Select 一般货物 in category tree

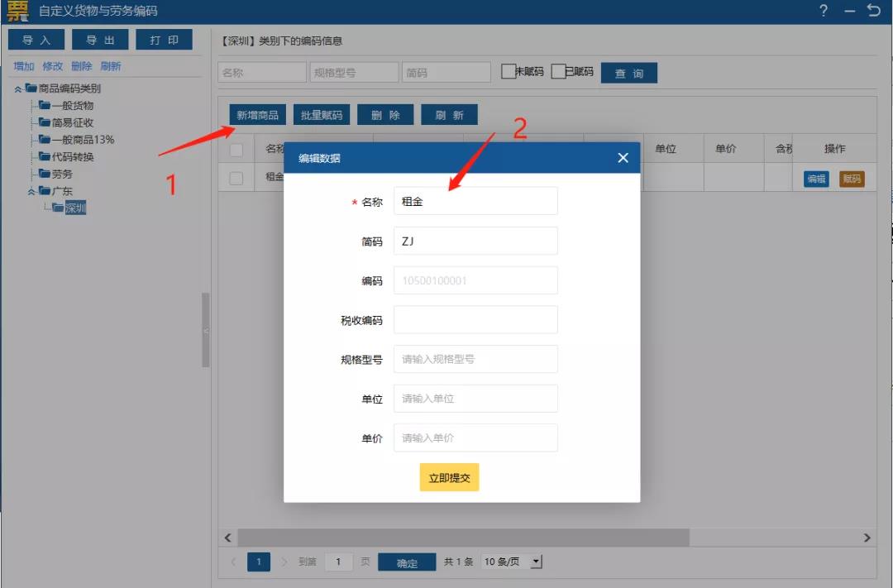pos(73,105)
